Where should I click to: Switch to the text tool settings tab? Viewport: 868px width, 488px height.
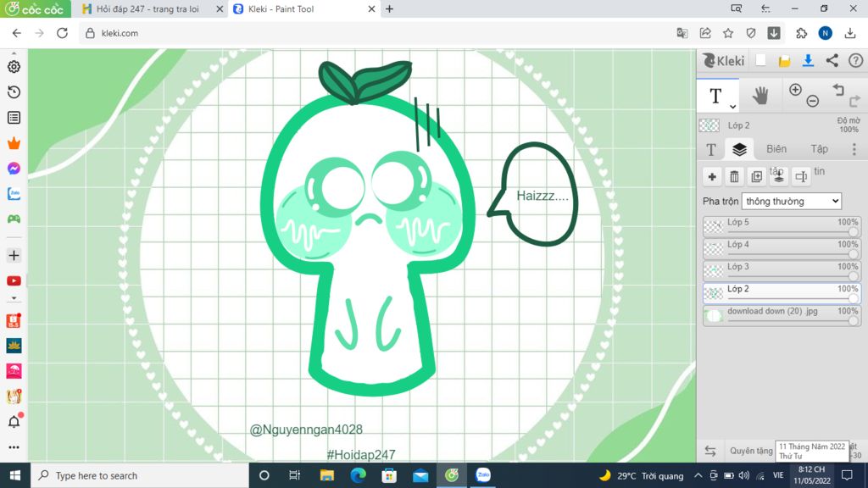(x=711, y=149)
